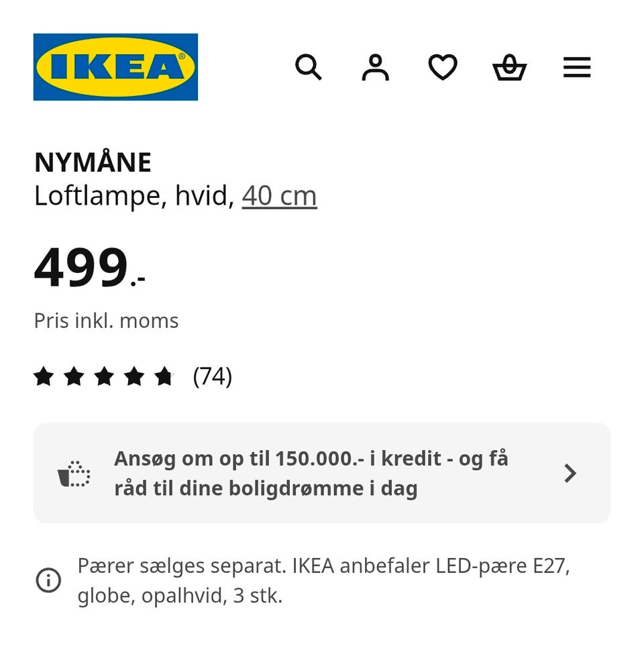The image size is (644, 648).
Task: Open the favourites heart icon
Action: click(x=443, y=67)
